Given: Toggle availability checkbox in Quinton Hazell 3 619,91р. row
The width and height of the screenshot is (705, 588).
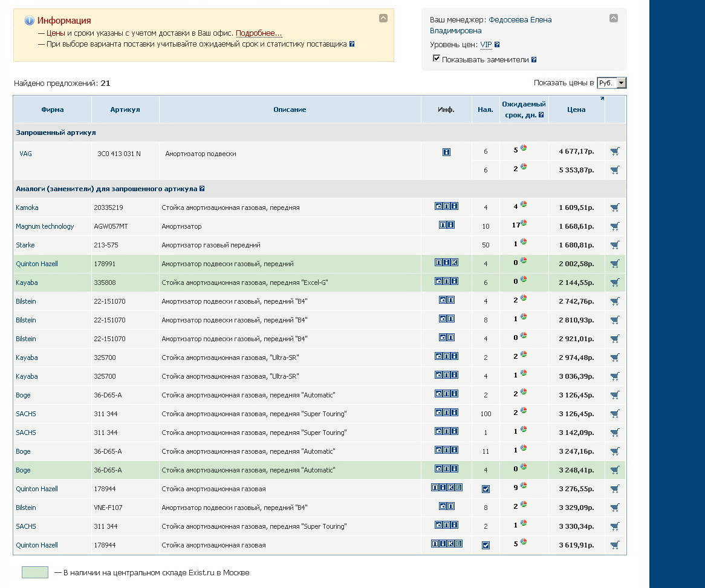Looking at the screenshot, I should [x=486, y=545].
